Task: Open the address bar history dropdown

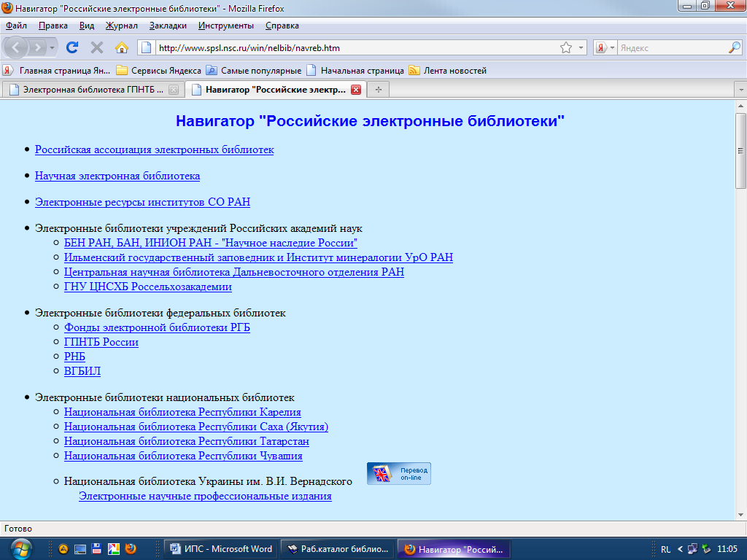Action: point(581,47)
